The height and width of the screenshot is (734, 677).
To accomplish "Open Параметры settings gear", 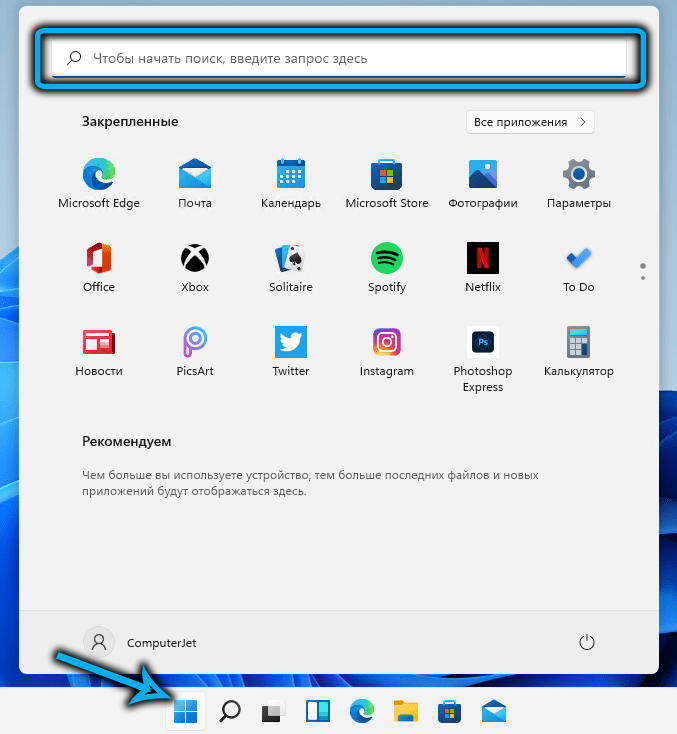I will pyautogui.click(x=578, y=175).
